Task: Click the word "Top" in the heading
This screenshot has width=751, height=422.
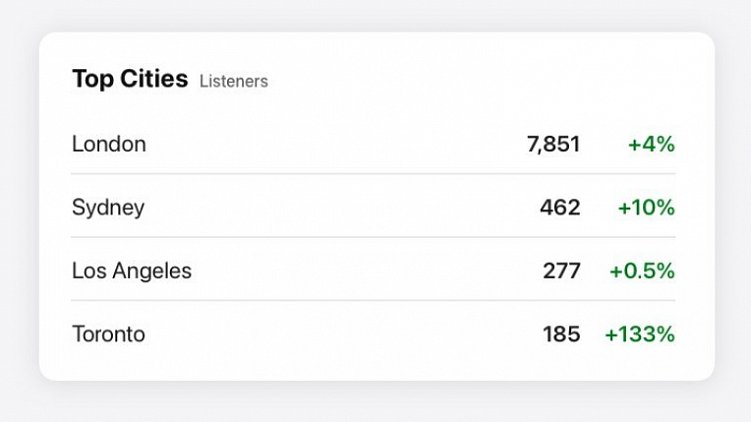Action: pyautogui.click(x=89, y=80)
